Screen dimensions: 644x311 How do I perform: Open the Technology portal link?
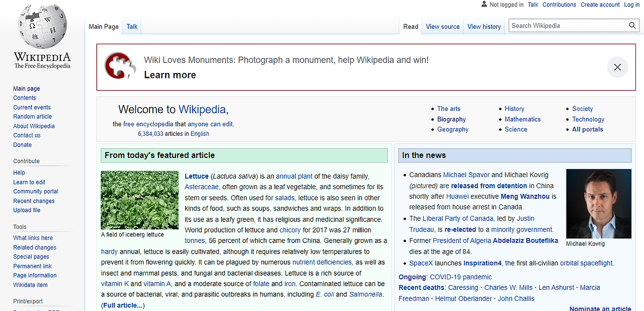(x=588, y=119)
